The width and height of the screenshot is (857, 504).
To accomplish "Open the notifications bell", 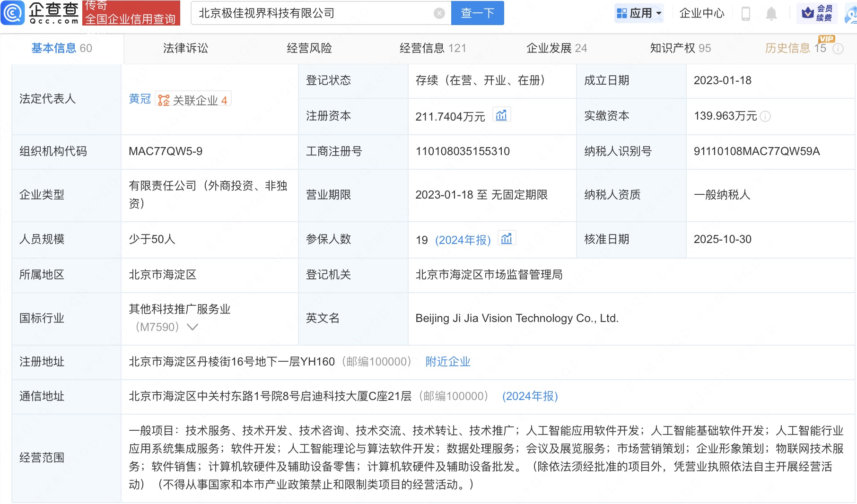I will (x=771, y=13).
